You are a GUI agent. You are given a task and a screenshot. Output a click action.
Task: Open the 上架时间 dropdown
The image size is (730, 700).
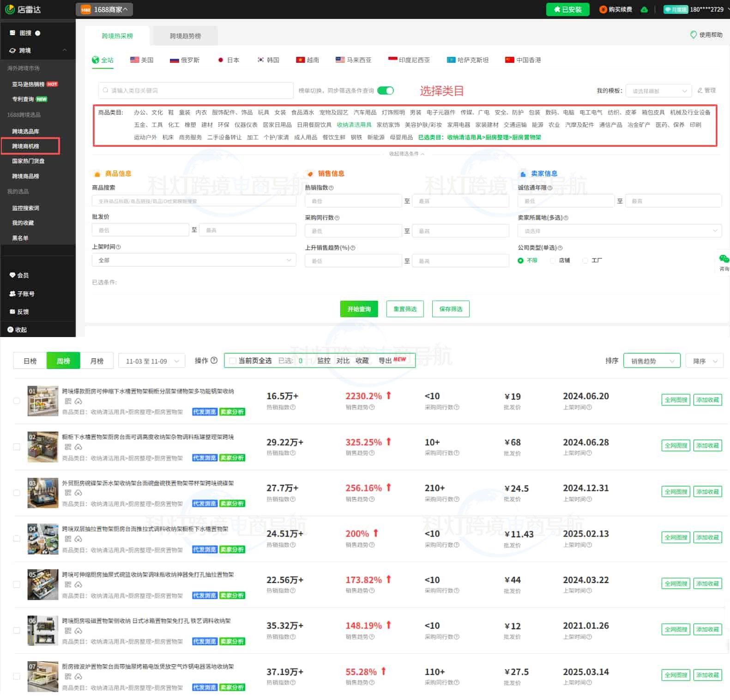(194, 260)
